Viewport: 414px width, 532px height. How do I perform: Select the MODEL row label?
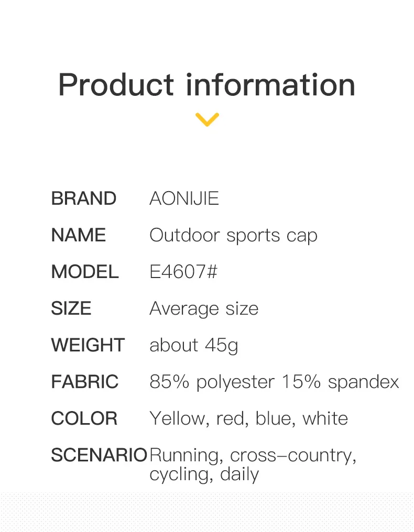(x=85, y=272)
